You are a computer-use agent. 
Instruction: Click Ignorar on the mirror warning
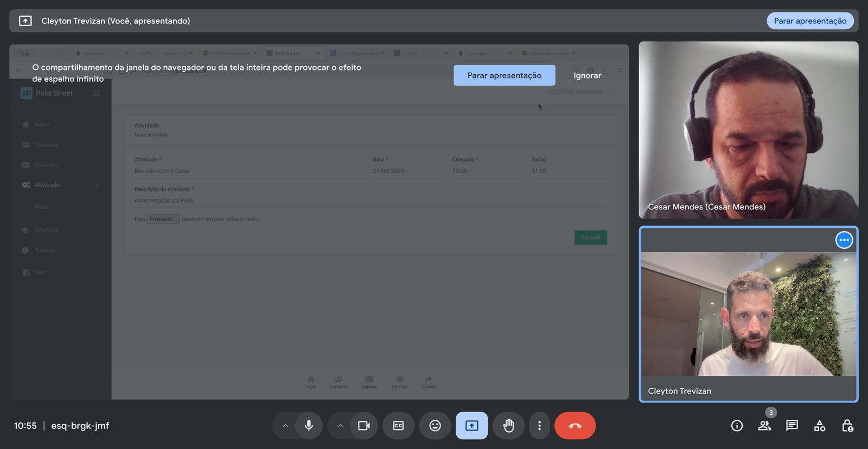click(587, 75)
